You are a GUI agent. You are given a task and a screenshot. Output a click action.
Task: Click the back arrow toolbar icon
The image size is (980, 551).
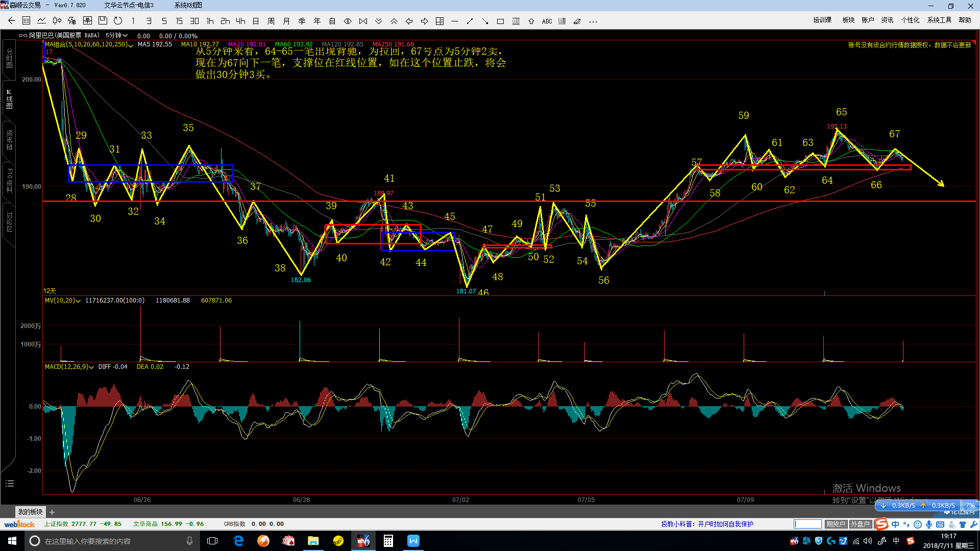pyautogui.click(x=11, y=21)
